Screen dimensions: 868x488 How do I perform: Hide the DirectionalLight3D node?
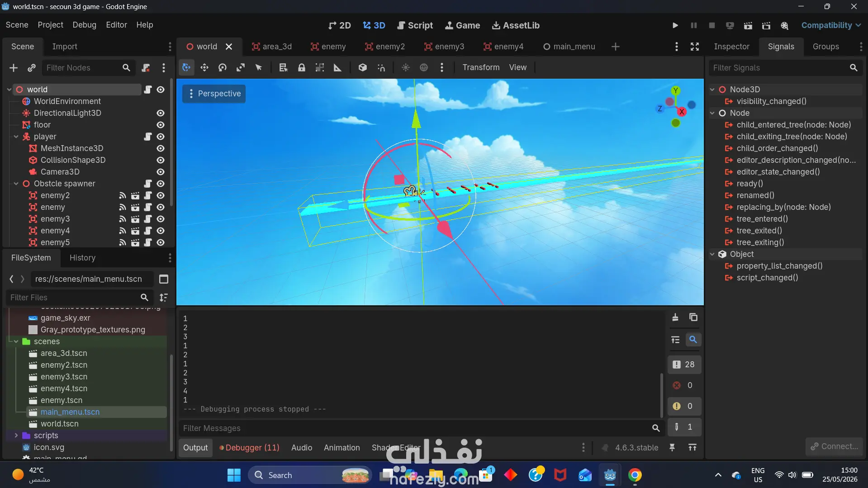(x=161, y=113)
